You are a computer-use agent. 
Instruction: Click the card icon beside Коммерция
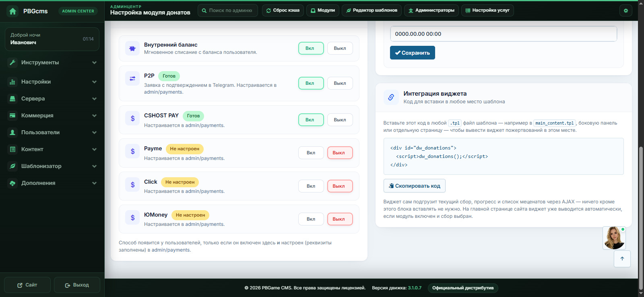click(x=12, y=115)
